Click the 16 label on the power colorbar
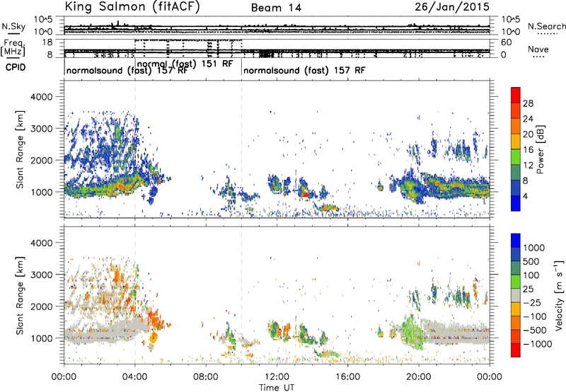This screenshot has width=566, height=392. click(x=528, y=150)
